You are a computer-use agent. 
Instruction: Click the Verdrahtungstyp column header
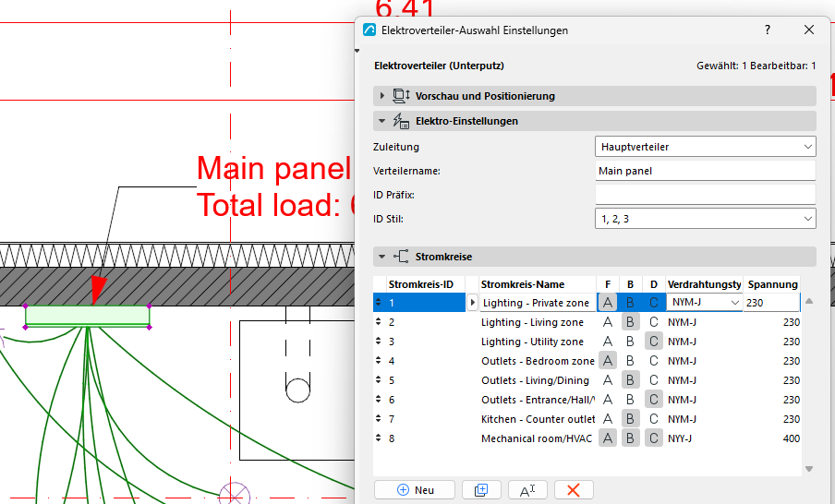click(x=704, y=284)
